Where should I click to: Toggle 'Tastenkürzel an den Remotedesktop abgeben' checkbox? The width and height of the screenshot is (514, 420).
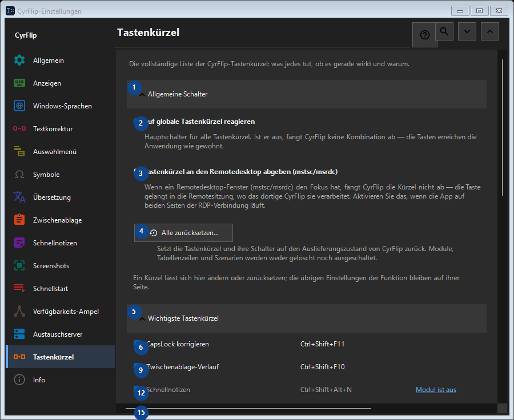click(x=137, y=172)
